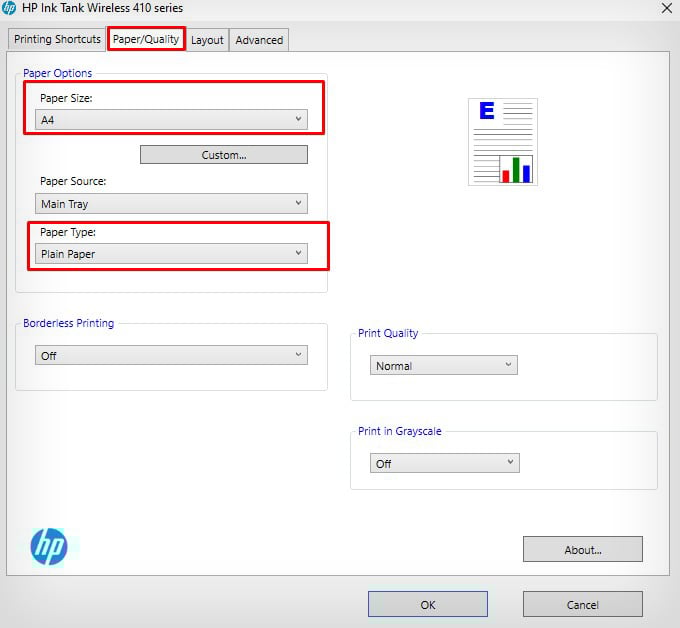The image size is (680, 628).
Task: Close the HP Ink Tank dialog window
Action: click(667, 8)
